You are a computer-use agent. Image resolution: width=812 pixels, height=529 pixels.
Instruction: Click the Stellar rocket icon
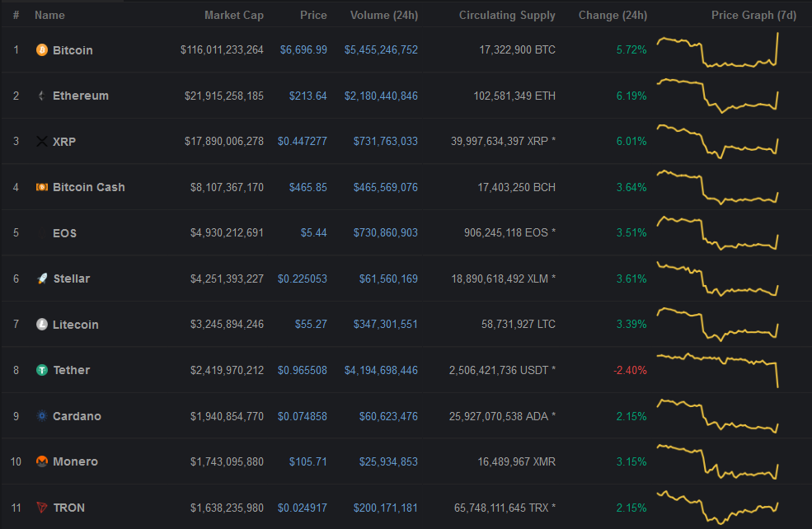pos(43,279)
